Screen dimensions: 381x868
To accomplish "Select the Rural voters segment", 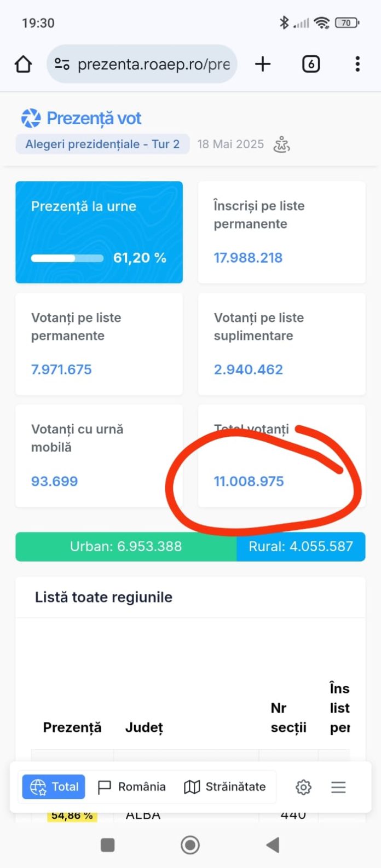I will coord(301,546).
